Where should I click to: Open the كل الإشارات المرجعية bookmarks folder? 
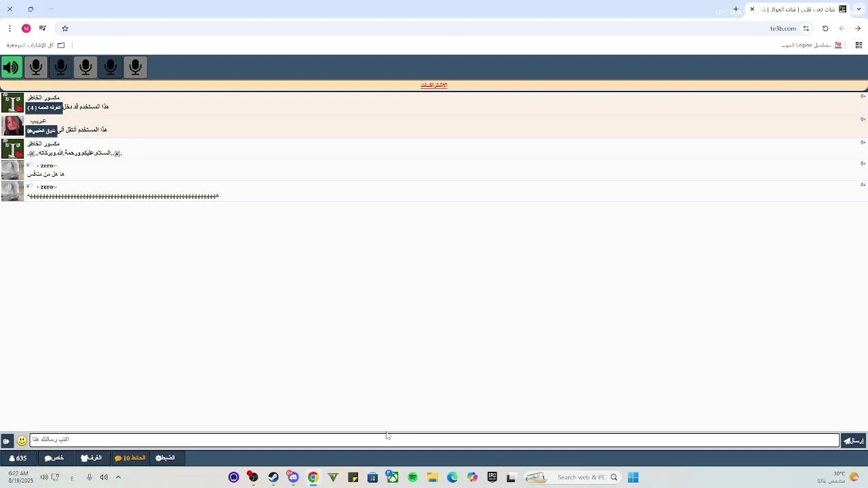(35, 45)
